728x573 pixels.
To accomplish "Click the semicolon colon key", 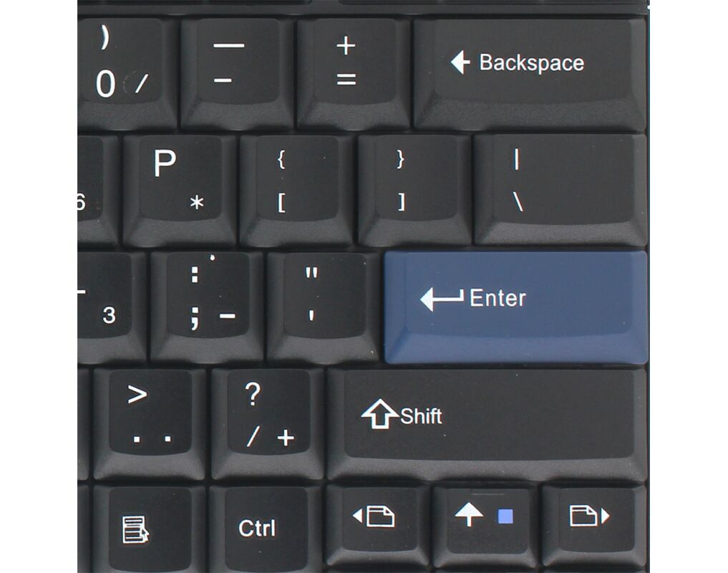I will (x=207, y=307).
